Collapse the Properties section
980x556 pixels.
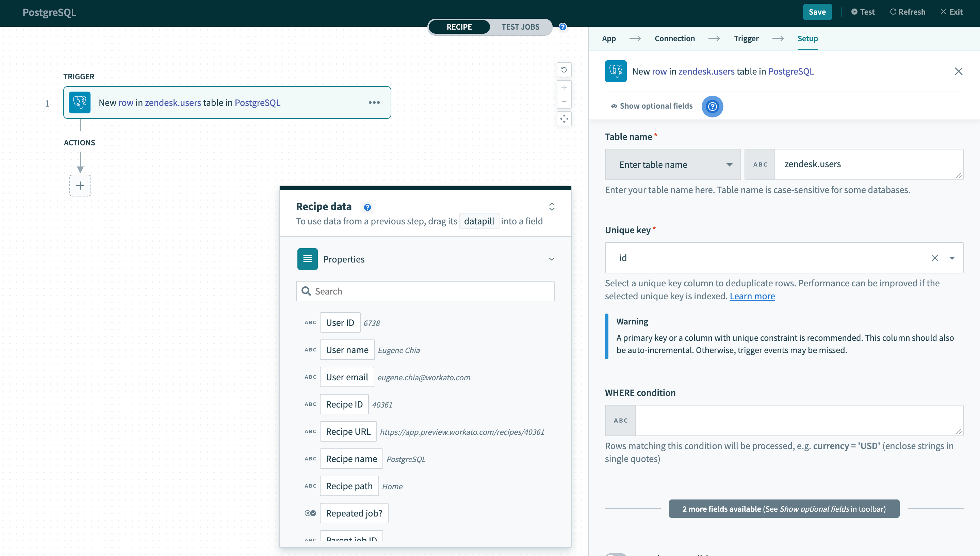(551, 259)
